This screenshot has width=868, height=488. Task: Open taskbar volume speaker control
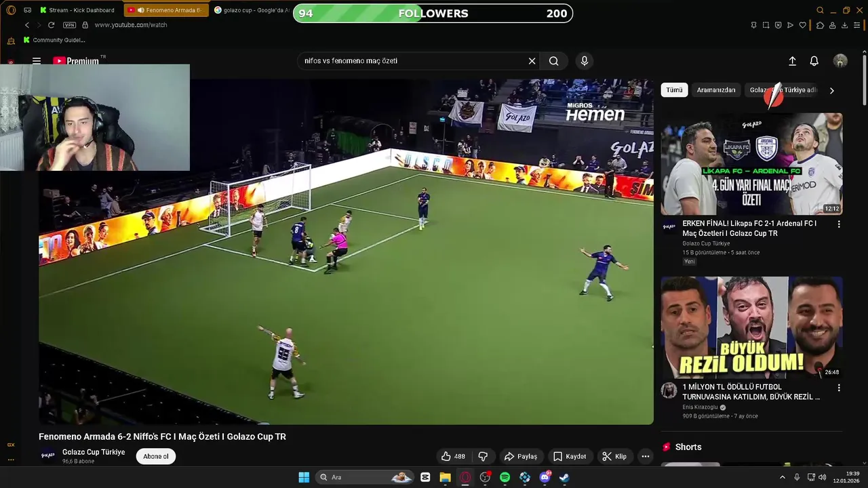(x=822, y=477)
